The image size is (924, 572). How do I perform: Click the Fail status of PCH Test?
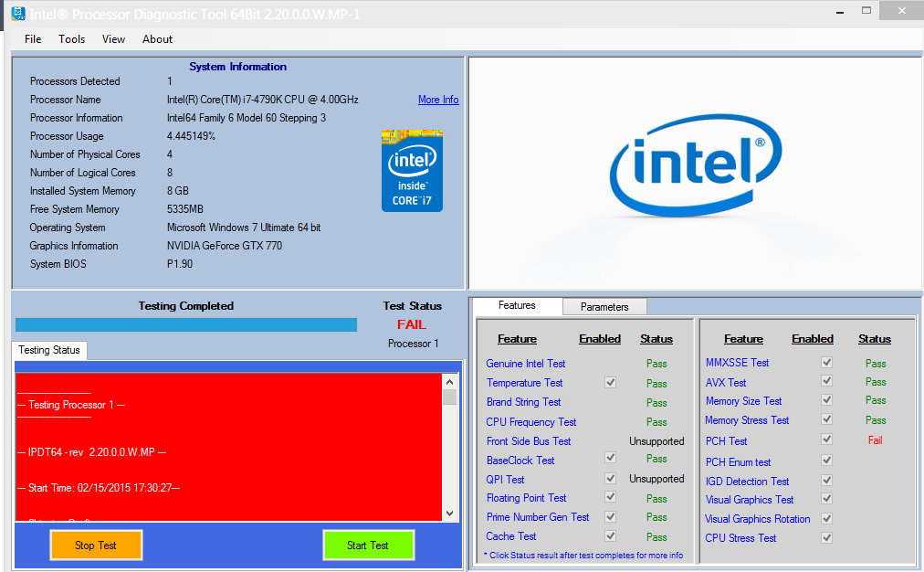point(875,440)
